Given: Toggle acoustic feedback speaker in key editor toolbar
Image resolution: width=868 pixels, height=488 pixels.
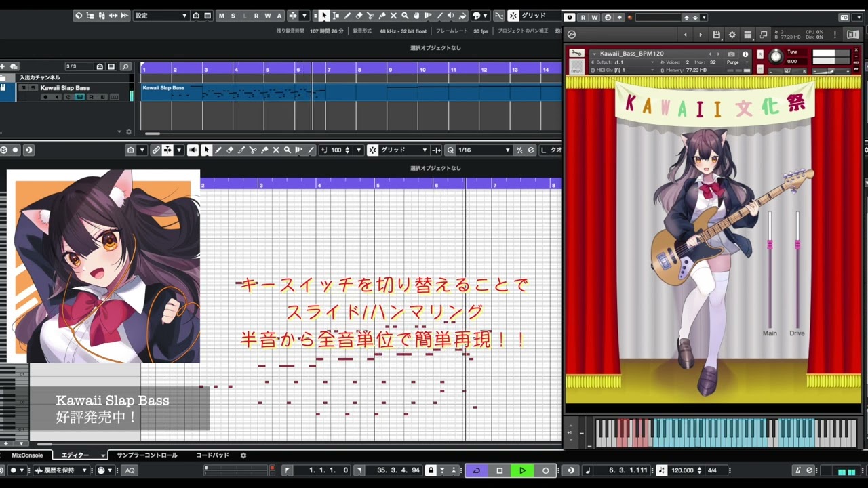Looking at the screenshot, I should click(x=193, y=150).
